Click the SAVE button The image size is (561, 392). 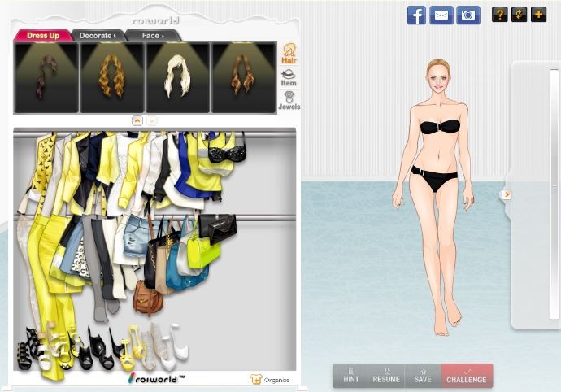tap(422, 375)
